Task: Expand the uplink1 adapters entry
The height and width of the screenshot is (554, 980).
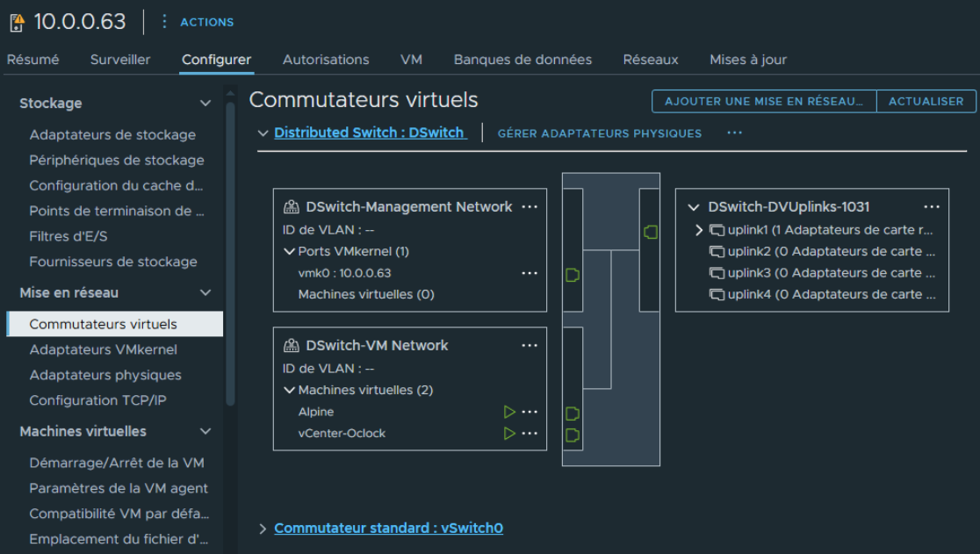Action: pyautogui.click(x=700, y=231)
